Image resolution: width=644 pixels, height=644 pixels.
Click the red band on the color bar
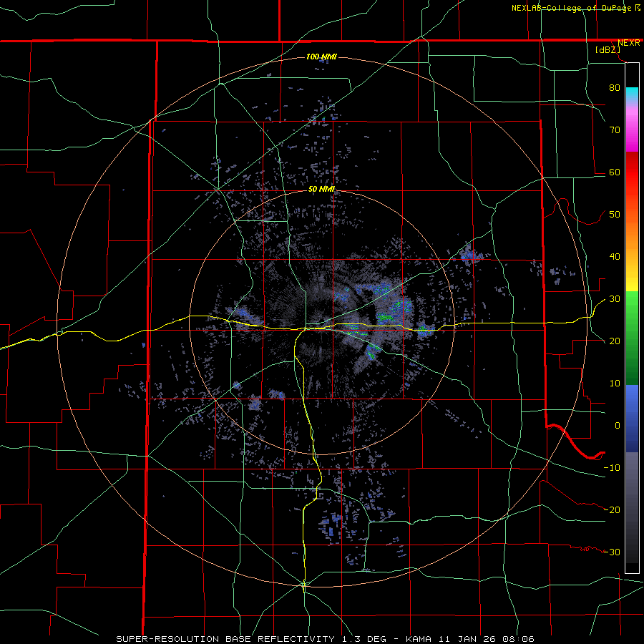(x=632, y=172)
